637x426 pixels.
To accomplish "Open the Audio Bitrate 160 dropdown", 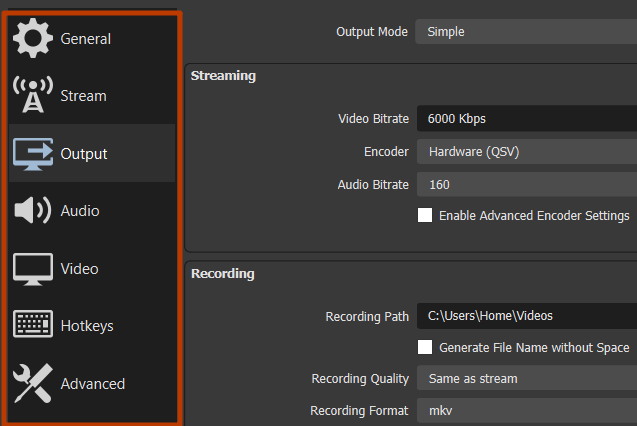I will [x=527, y=184].
